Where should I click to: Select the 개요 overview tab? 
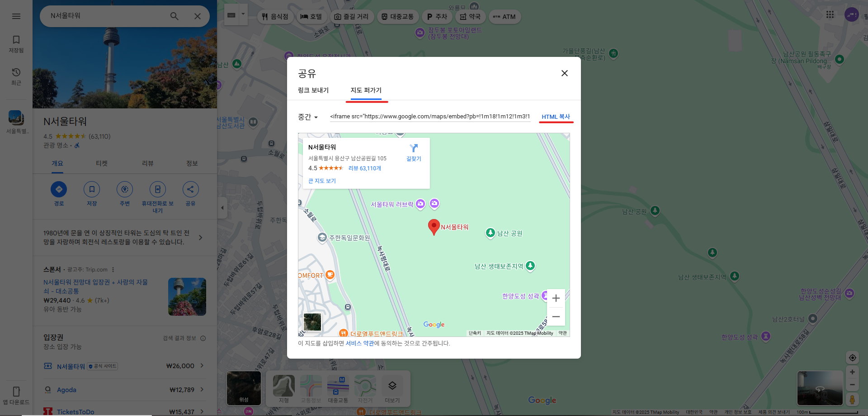coord(57,163)
